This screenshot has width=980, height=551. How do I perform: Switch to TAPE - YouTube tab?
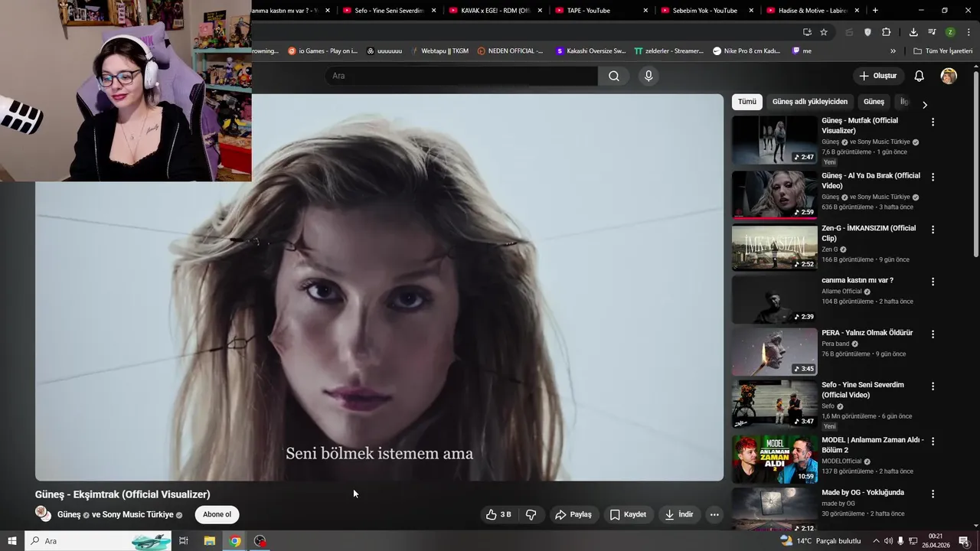[601, 10]
